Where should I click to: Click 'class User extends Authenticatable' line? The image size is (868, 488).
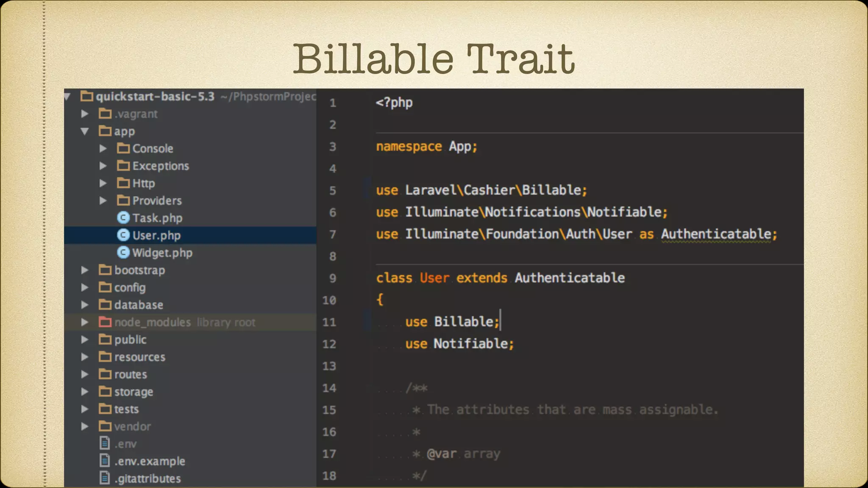pyautogui.click(x=501, y=278)
